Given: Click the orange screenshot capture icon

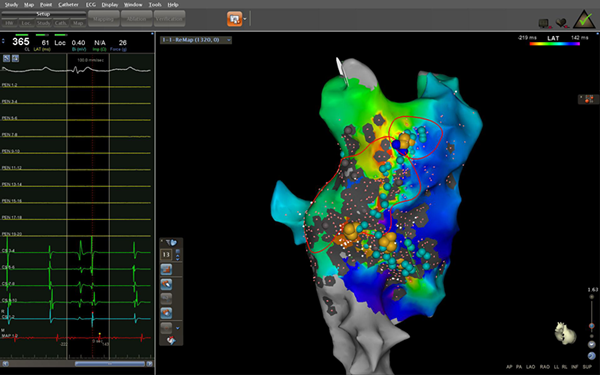Looking at the screenshot, I should (235, 19).
